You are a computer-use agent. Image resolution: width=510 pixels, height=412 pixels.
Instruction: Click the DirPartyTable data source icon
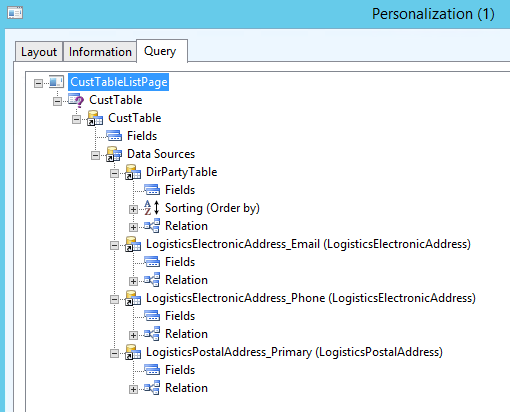(133, 172)
